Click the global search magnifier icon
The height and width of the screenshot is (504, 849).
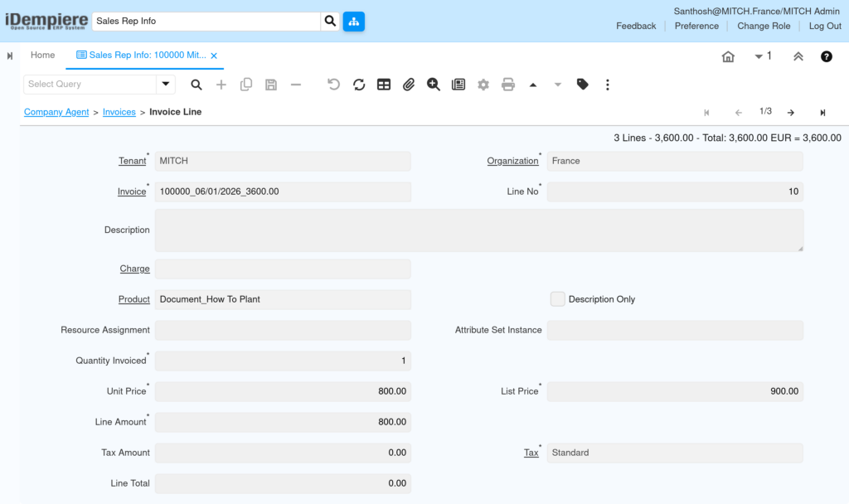click(330, 21)
